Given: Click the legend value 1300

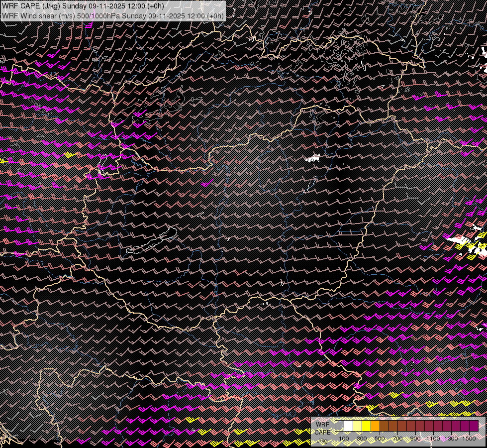Looking at the screenshot, I should pos(451,439).
